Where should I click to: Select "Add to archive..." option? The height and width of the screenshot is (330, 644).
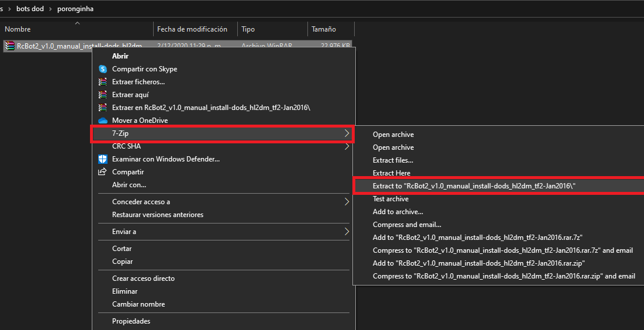click(397, 212)
